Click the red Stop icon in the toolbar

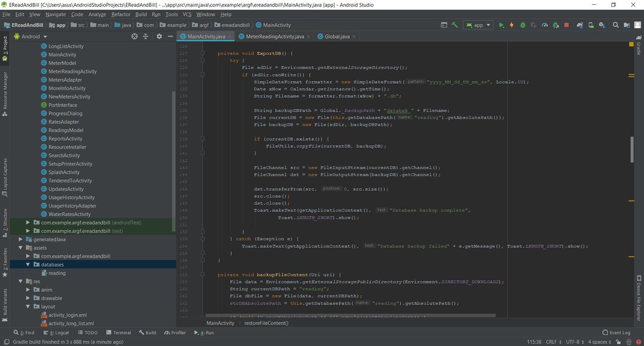pyautogui.click(x=566, y=25)
